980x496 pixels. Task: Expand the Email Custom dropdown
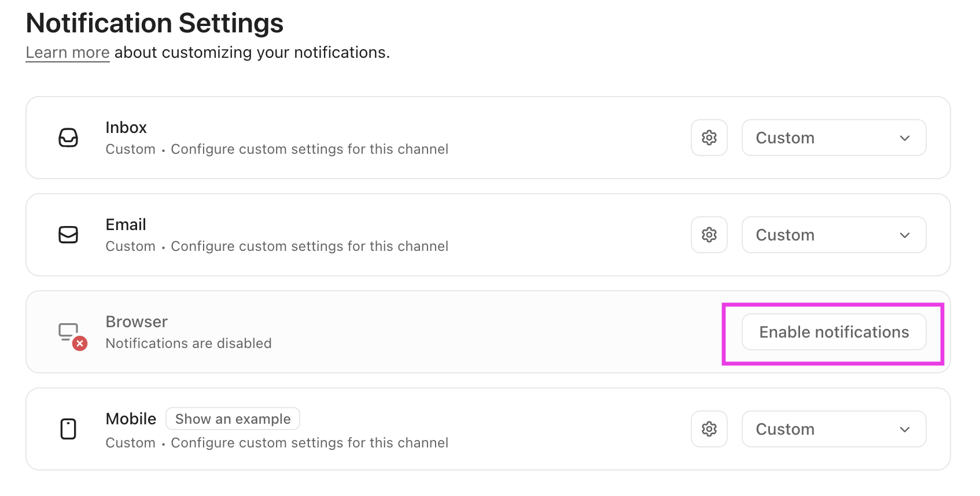click(834, 235)
